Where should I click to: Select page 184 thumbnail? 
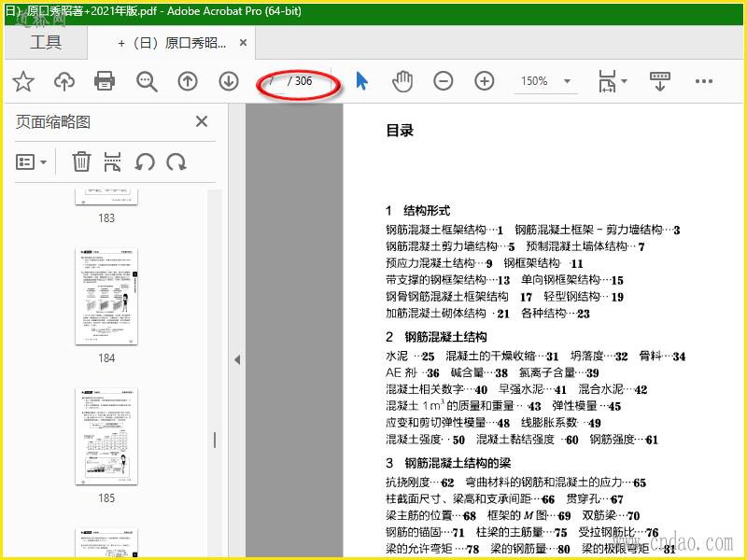pyautogui.click(x=106, y=296)
